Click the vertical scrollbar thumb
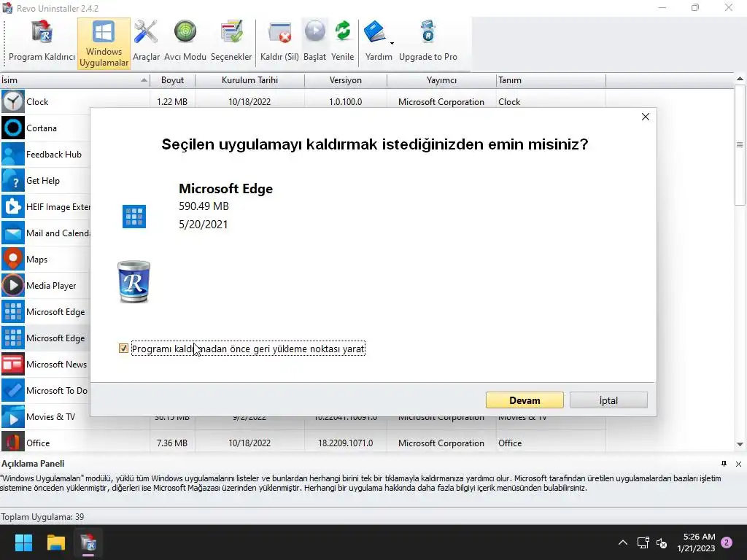Image resolution: width=747 pixels, height=560 pixels. coord(740,145)
